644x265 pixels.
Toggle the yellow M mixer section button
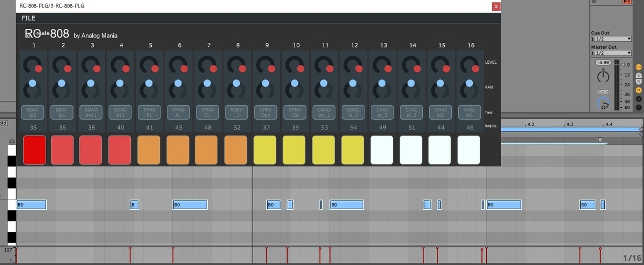639,91
